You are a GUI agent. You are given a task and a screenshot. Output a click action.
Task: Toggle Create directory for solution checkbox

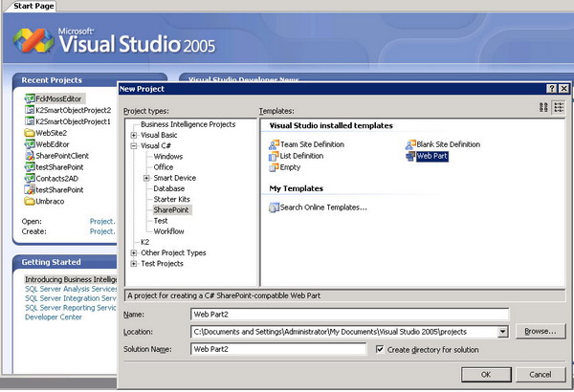click(x=380, y=349)
